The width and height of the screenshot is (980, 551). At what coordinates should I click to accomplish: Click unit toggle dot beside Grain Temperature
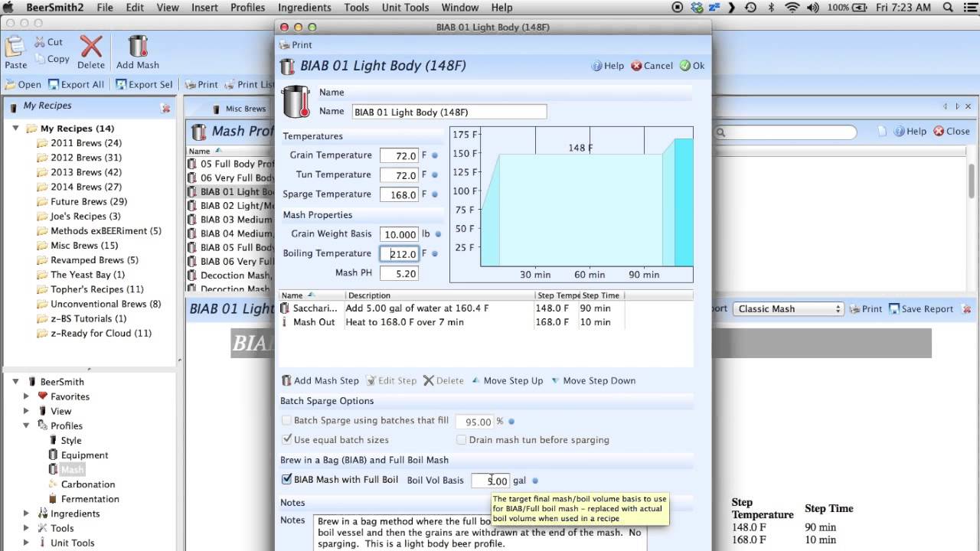(435, 155)
